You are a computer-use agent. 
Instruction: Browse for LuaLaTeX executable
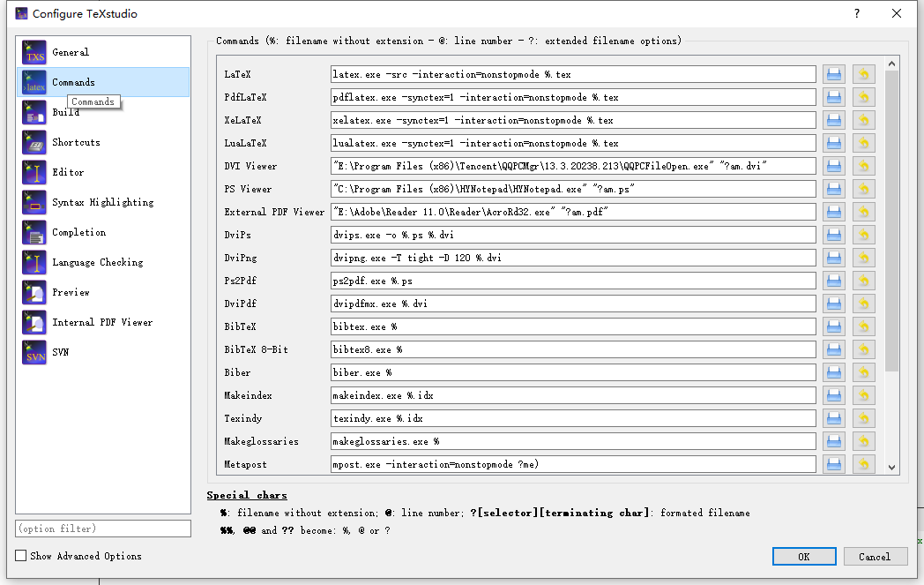click(x=834, y=143)
